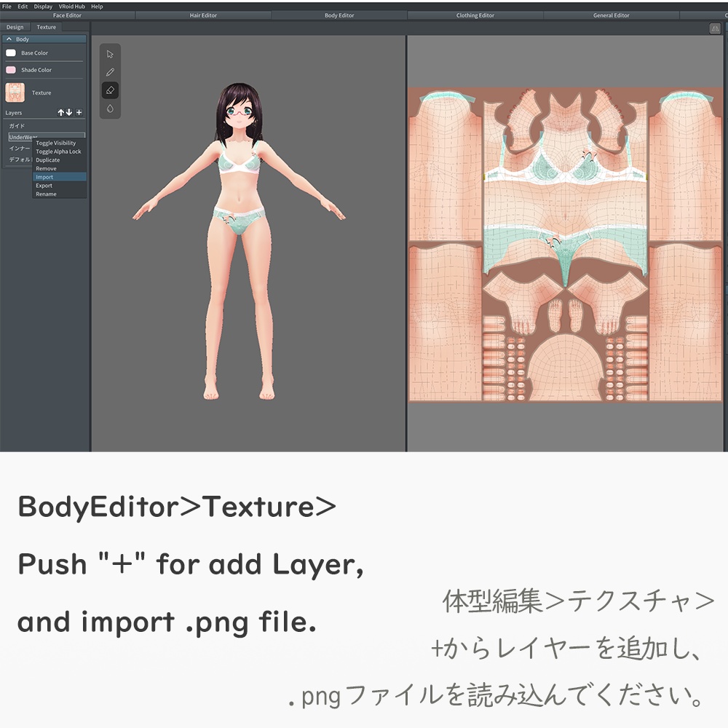This screenshot has width=728, height=728.
Task: Move layer up using the up arrow icon
Action: click(62, 111)
